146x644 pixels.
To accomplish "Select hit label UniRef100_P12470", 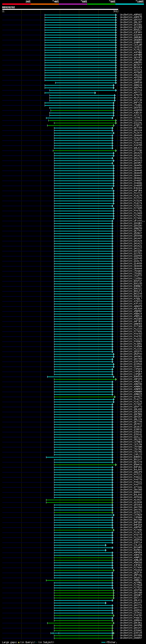I will coord(131,133).
